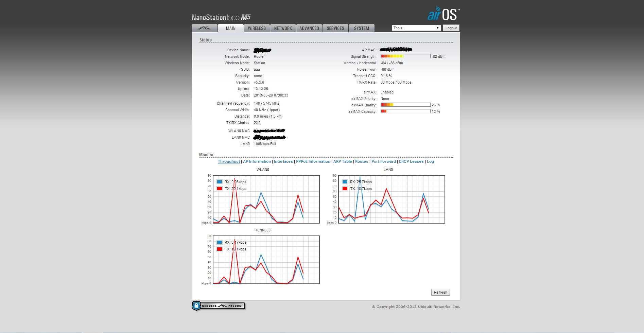Click the Signal Strength bar
This screenshot has height=333, width=644.
(x=405, y=56)
